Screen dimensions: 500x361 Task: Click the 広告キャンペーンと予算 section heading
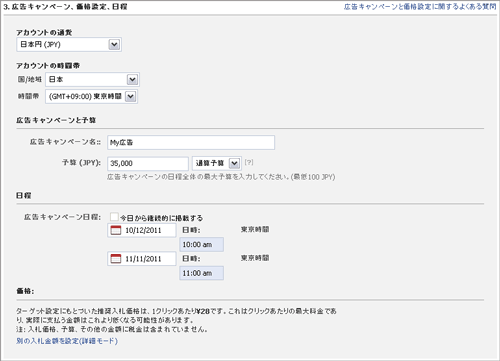[x=56, y=120]
